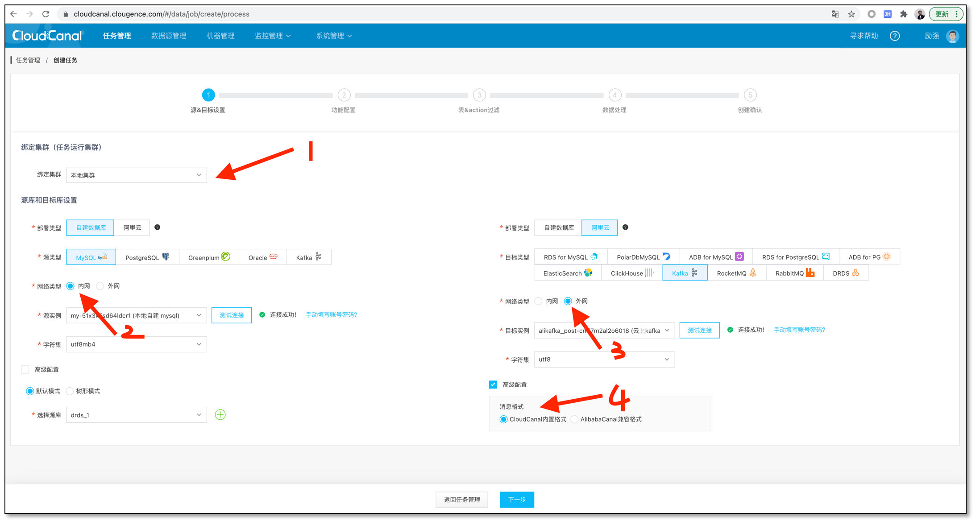
Task: Click source 手动填写账号密码 link
Action: click(331, 315)
